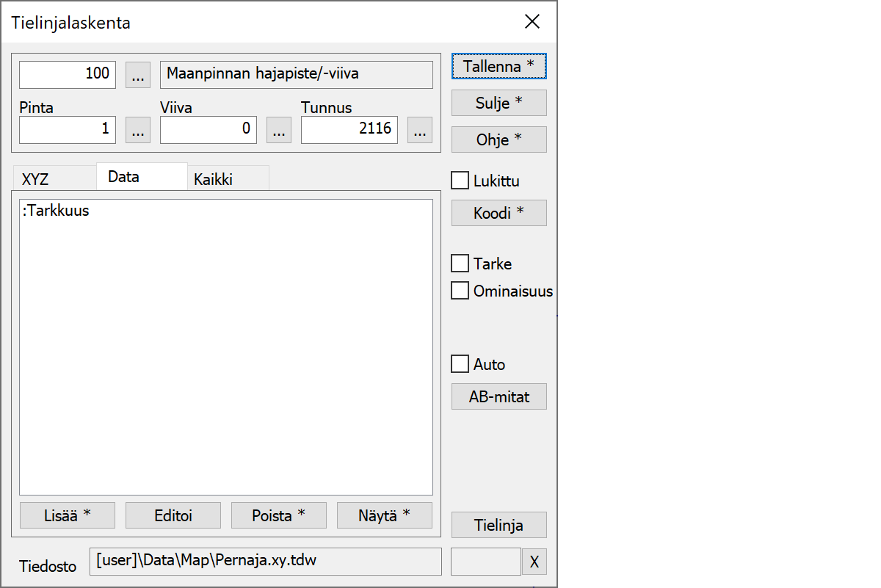Check the Ominaisuus option

[460, 291]
